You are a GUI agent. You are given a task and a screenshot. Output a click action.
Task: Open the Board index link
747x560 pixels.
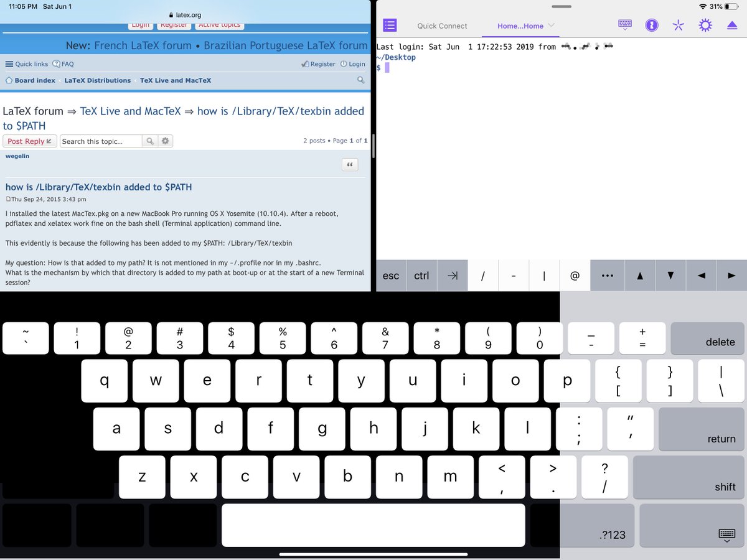tap(35, 80)
